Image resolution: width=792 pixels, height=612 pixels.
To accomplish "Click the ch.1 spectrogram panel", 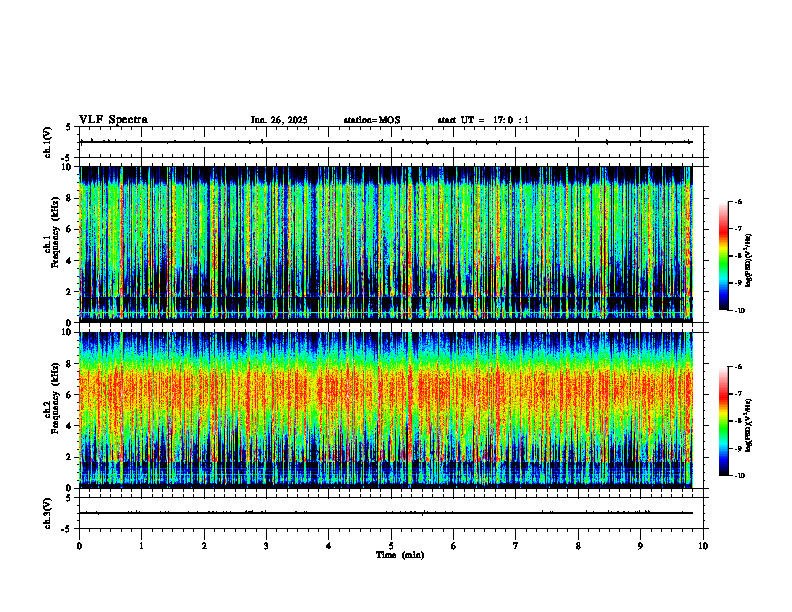I will (386, 244).
